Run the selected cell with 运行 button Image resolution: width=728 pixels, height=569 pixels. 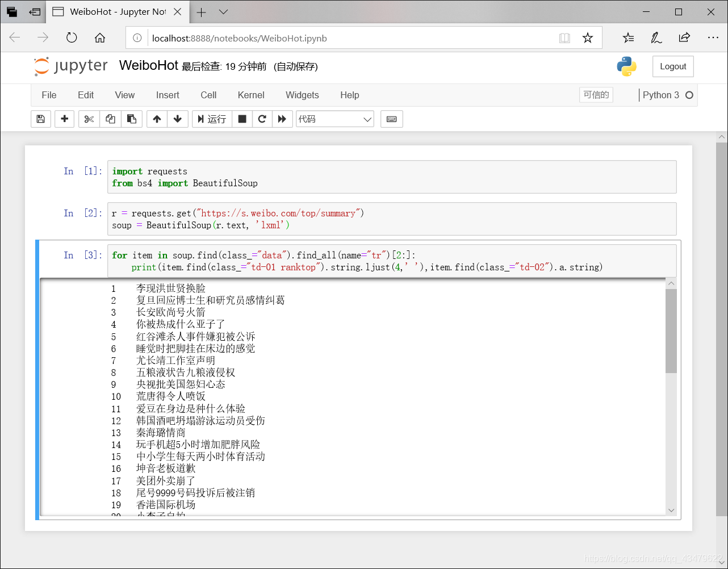[x=212, y=119]
